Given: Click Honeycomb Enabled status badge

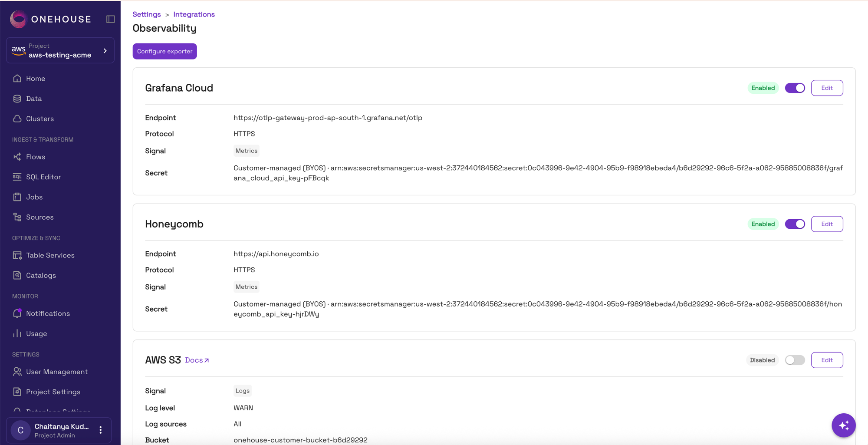Looking at the screenshot, I should pyautogui.click(x=763, y=224).
